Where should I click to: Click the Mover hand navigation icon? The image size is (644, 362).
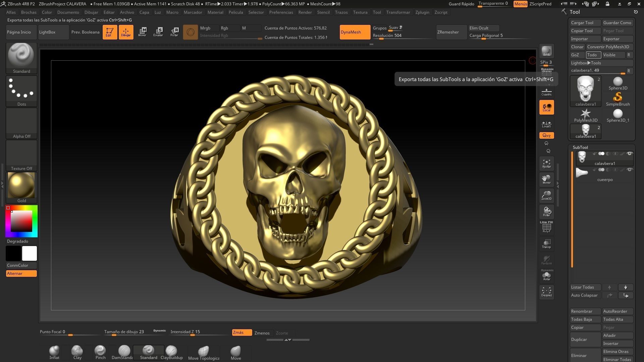(546, 180)
